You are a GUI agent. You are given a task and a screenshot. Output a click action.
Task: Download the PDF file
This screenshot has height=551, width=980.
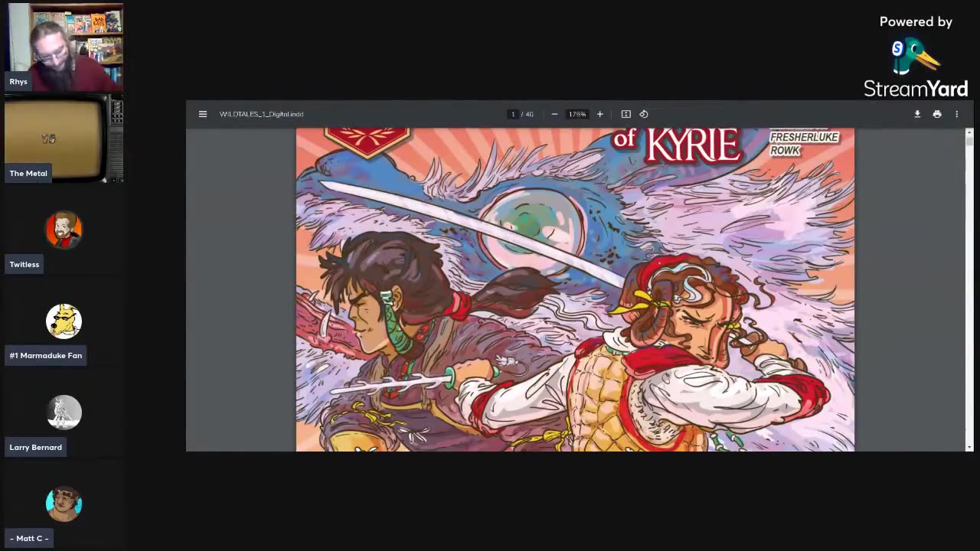coord(917,114)
